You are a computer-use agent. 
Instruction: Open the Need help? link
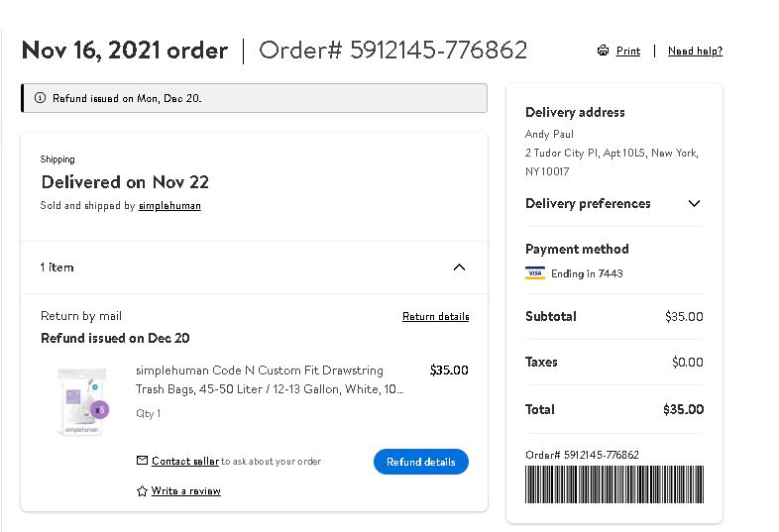pos(695,51)
